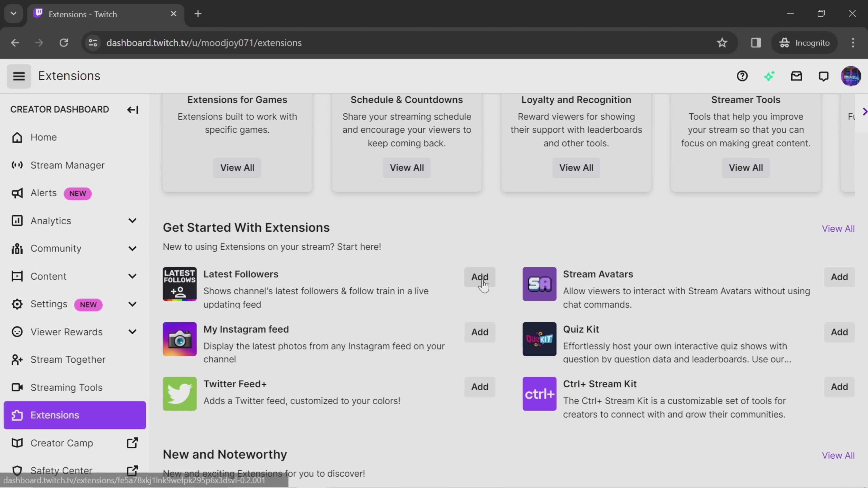Open the user profile avatar menu
868x488 pixels.
click(x=851, y=76)
